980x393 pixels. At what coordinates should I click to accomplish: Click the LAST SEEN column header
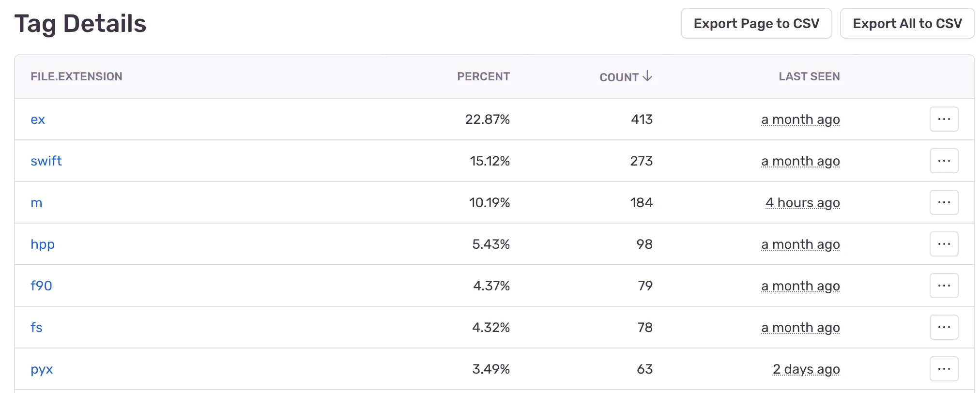(809, 76)
